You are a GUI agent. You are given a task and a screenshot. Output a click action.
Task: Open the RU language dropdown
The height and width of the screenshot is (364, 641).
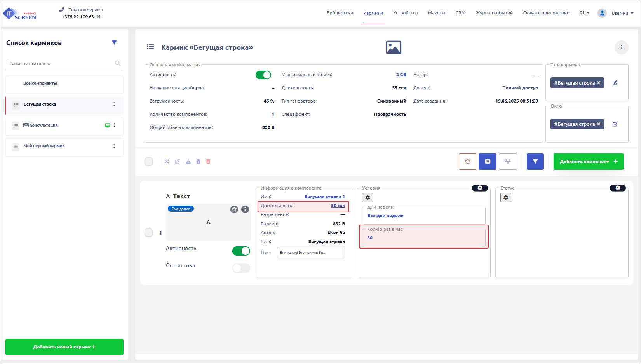point(584,13)
